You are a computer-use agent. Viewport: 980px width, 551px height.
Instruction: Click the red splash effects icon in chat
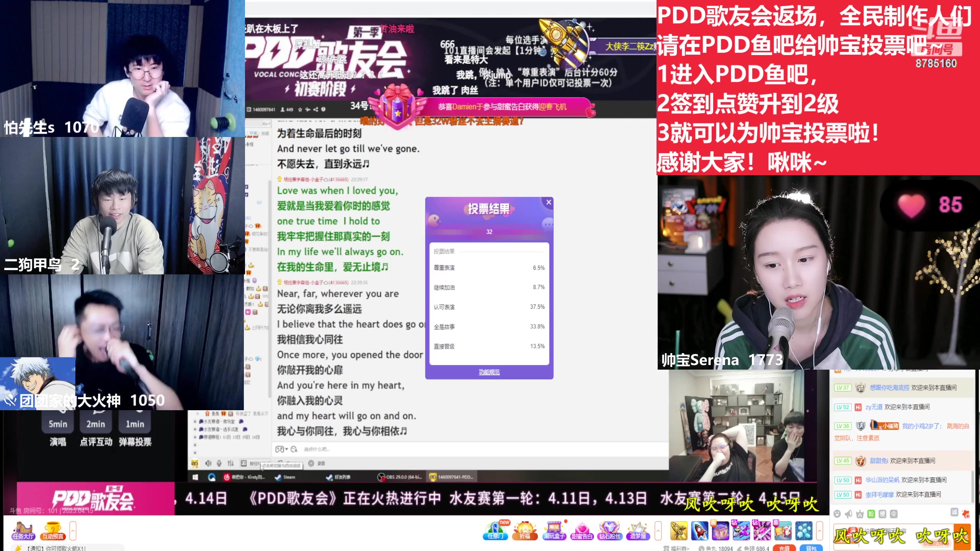(x=966, y=514)
